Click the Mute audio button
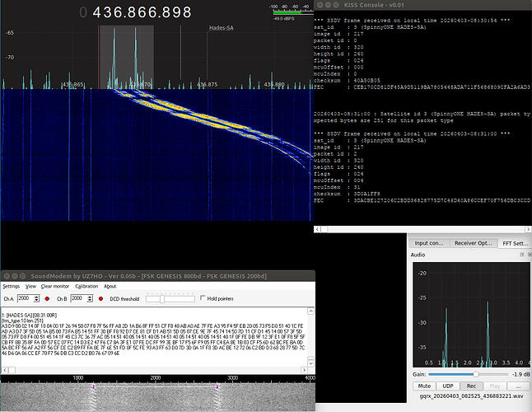The image size is (532, 412). (424, 386)
